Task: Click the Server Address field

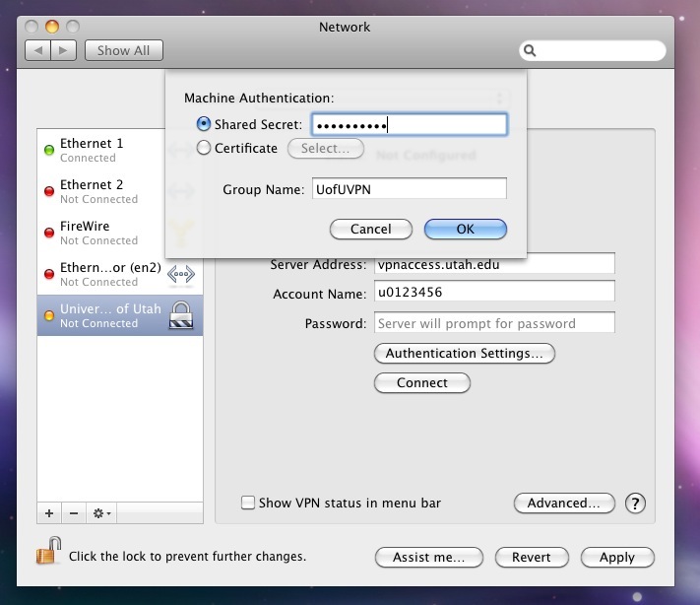Action: click(x=494, y=264)
